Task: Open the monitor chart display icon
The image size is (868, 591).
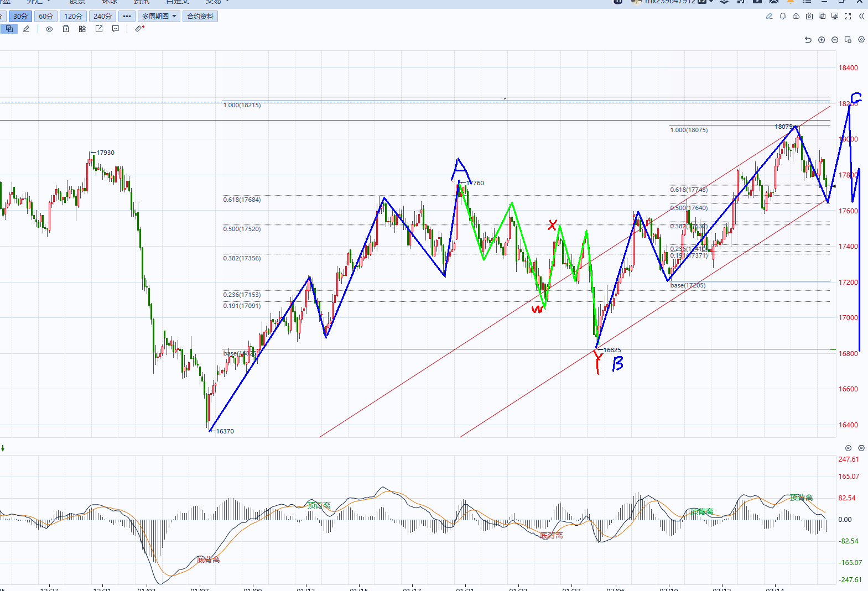Action: pyautogui.click(x=835, y=16)
